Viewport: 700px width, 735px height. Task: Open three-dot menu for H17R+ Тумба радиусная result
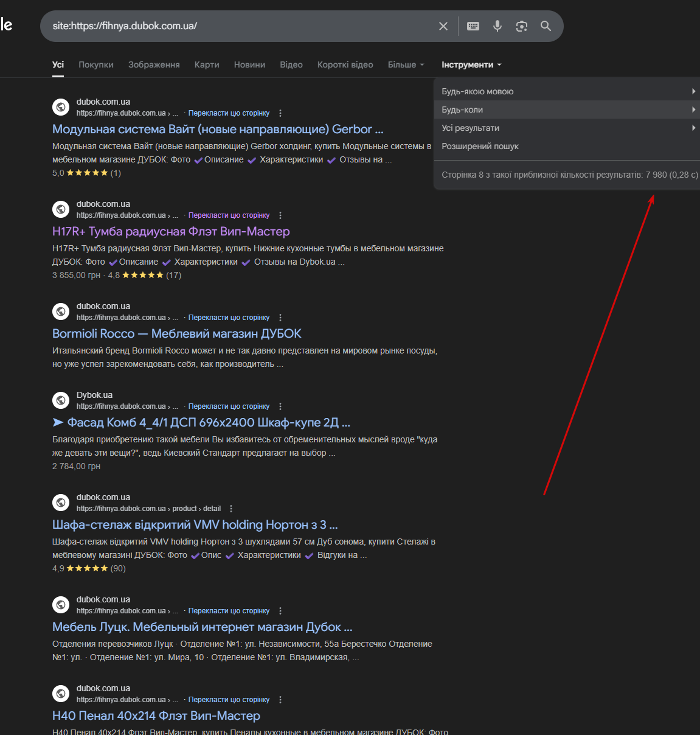point(280,215)
